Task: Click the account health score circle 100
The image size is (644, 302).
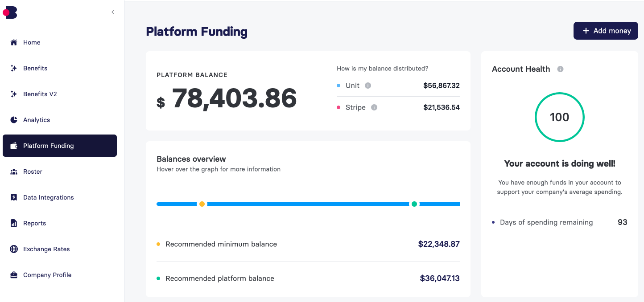Action: pos(560,117)
